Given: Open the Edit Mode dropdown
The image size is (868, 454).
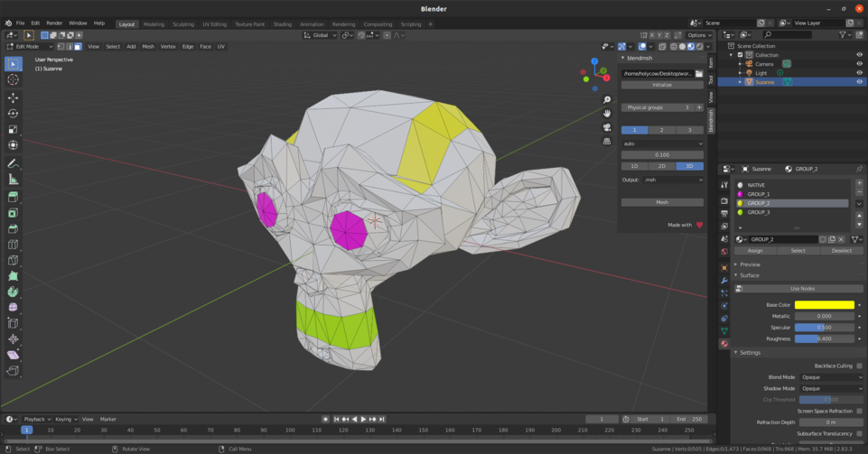Looking at the screenshot, I should 30,46.
